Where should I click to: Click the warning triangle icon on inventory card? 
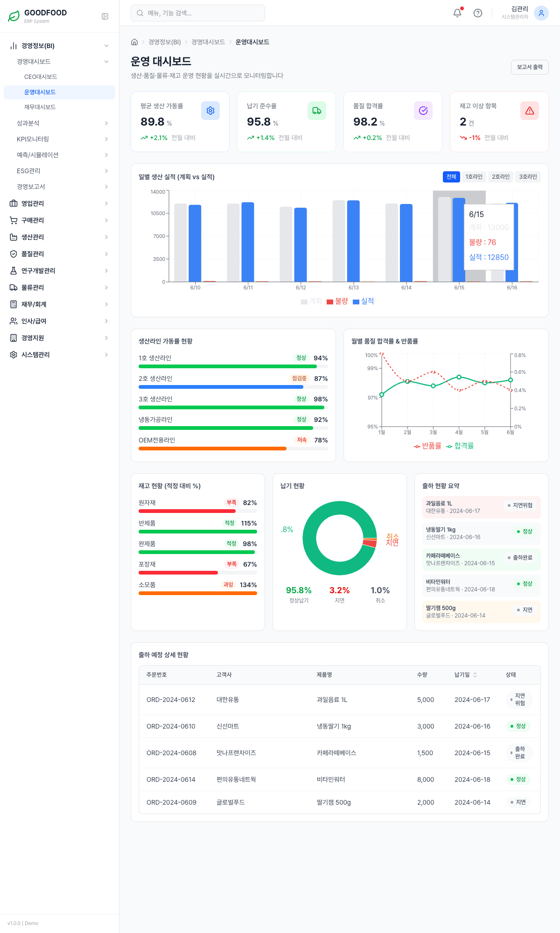[530, 111]
